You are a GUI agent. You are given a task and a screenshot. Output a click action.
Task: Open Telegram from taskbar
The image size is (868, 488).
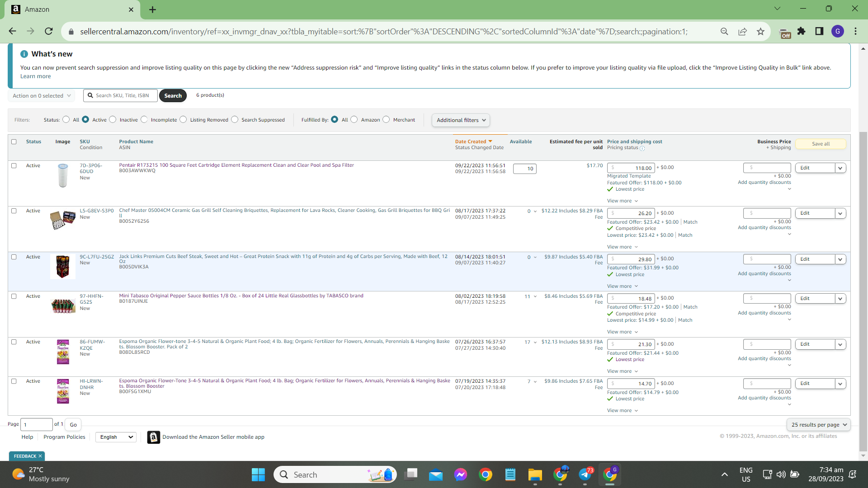[585, 474]
